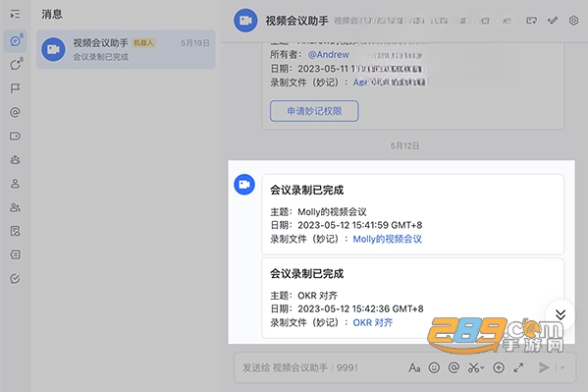Click the @Andrew mention link
588x392 pixels.
(329, 54)
